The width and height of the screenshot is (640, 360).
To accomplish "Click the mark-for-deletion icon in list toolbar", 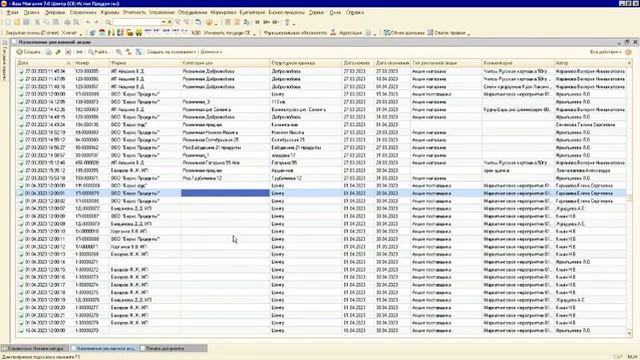I will [x=68, y=52].
